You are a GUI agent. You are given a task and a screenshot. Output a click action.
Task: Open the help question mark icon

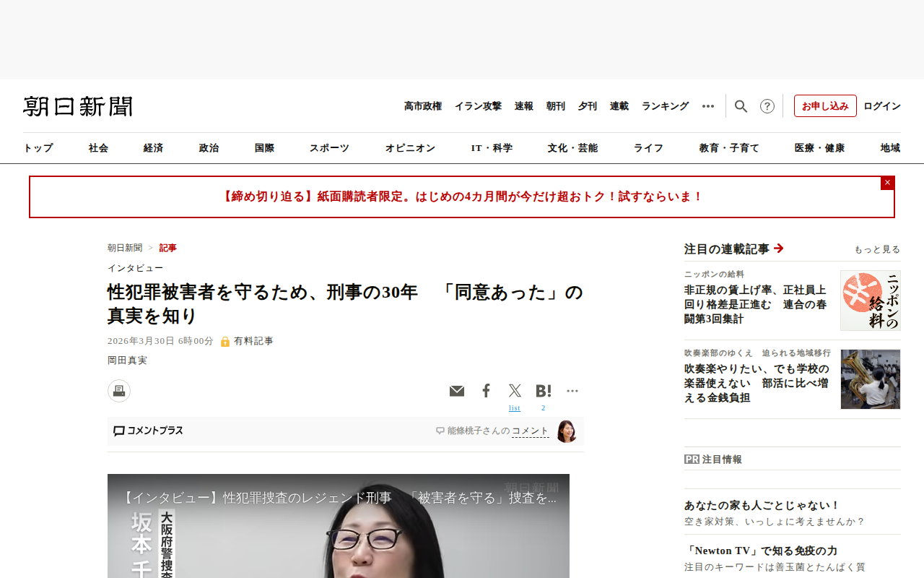pyautogui.click(x=767, y=106)
